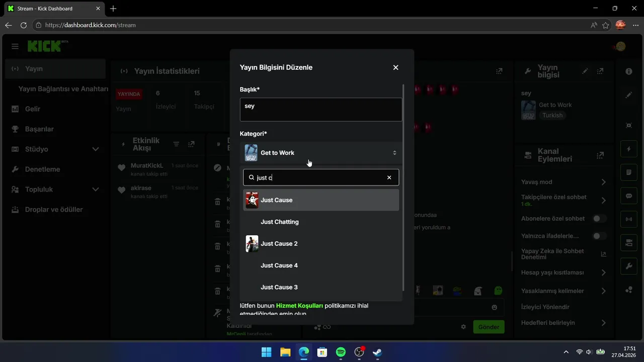644x362 pixels.
Task: Click the akirase follower entry
Action: 157,191
